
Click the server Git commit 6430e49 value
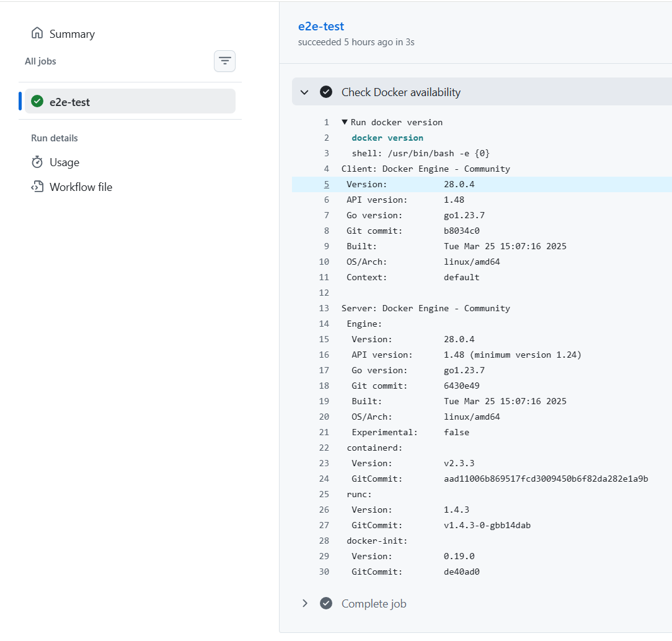point(462,386)
